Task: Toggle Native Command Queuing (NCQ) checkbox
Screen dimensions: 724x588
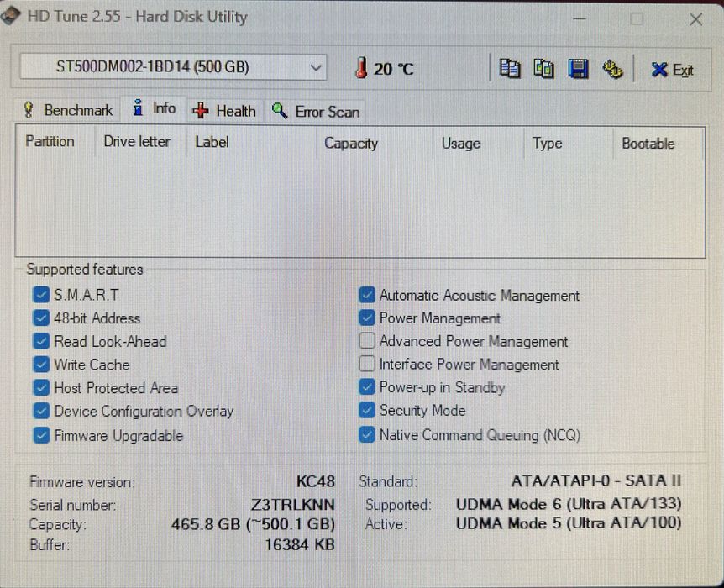Action: point(367,434)
